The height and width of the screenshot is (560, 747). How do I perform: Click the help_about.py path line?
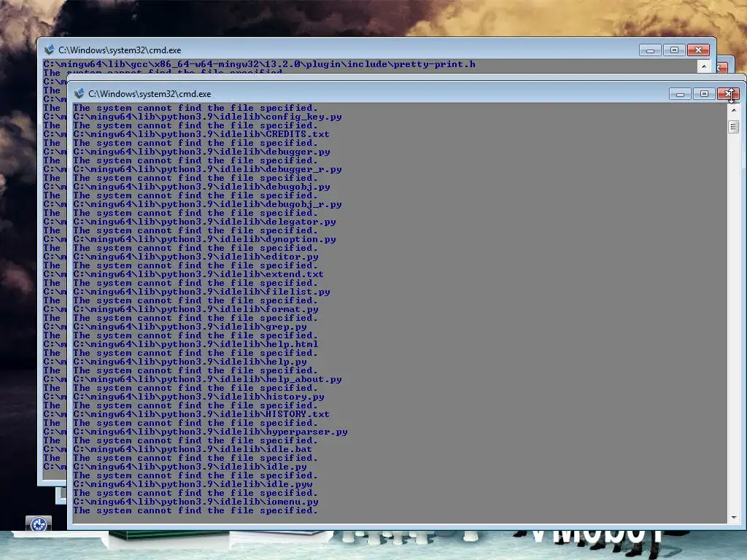[207, 379]
